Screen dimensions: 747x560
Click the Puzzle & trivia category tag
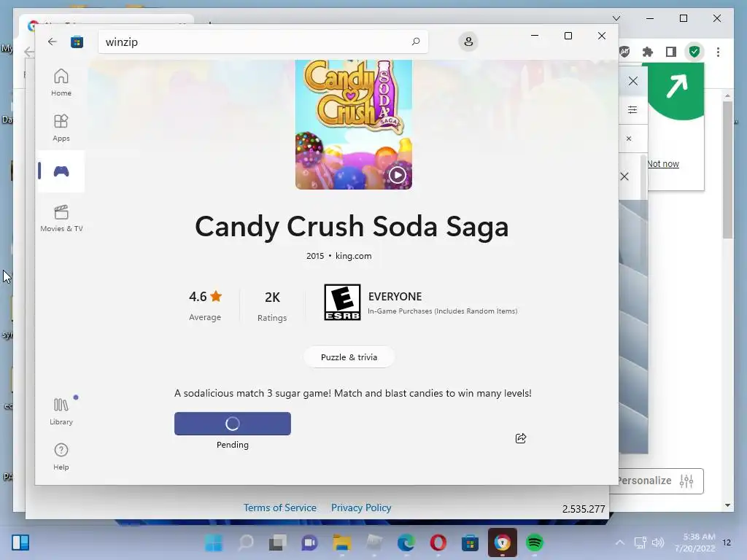(349, 357)
